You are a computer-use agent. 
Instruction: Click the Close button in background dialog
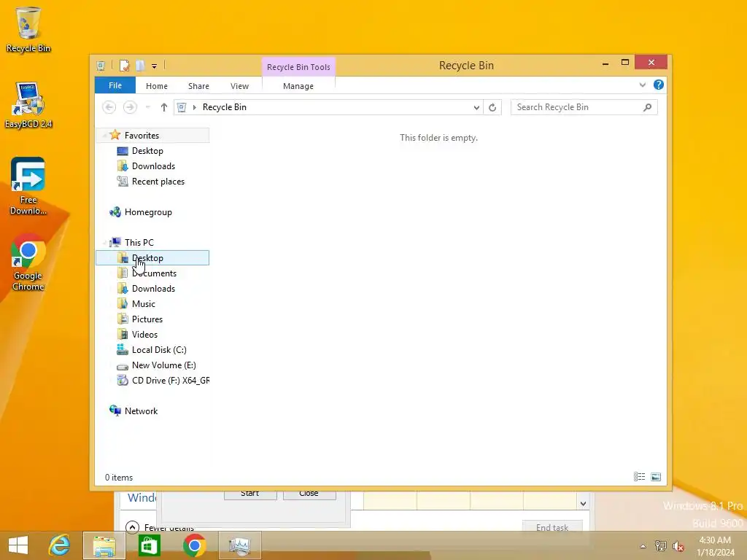coord(309,494)
